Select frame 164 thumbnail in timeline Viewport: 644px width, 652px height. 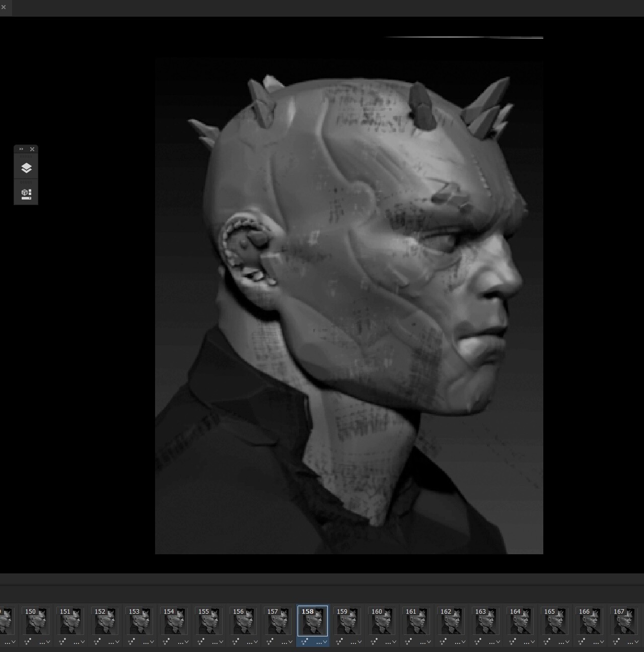(521, 621)
